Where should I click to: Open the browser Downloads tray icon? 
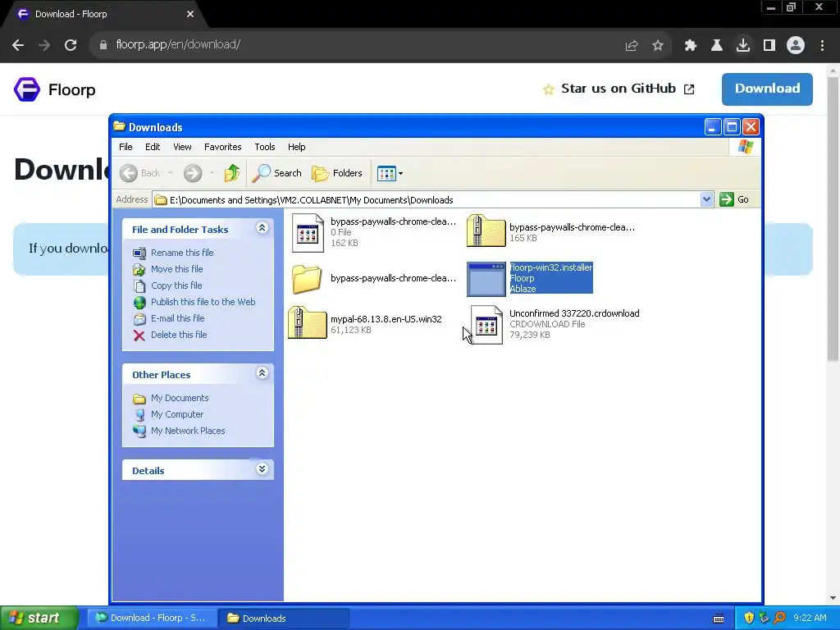tap(743, 45)
